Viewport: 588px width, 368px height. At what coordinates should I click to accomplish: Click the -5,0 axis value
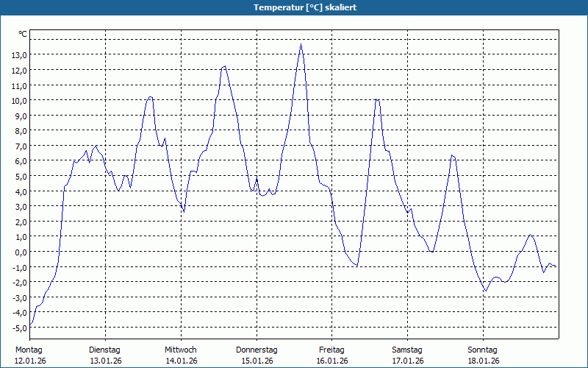click(x=19, y=328)
